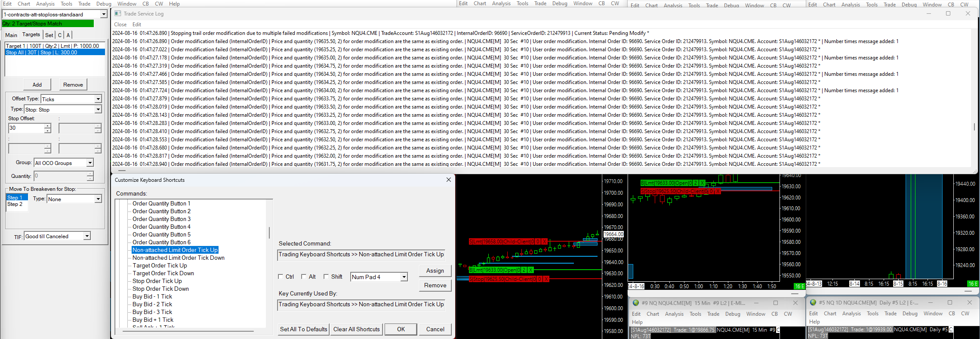Viewport: 980px width, 339px height.
Task: Click Cancel in the keyboard shortcuts dialog
Action: 435,329
